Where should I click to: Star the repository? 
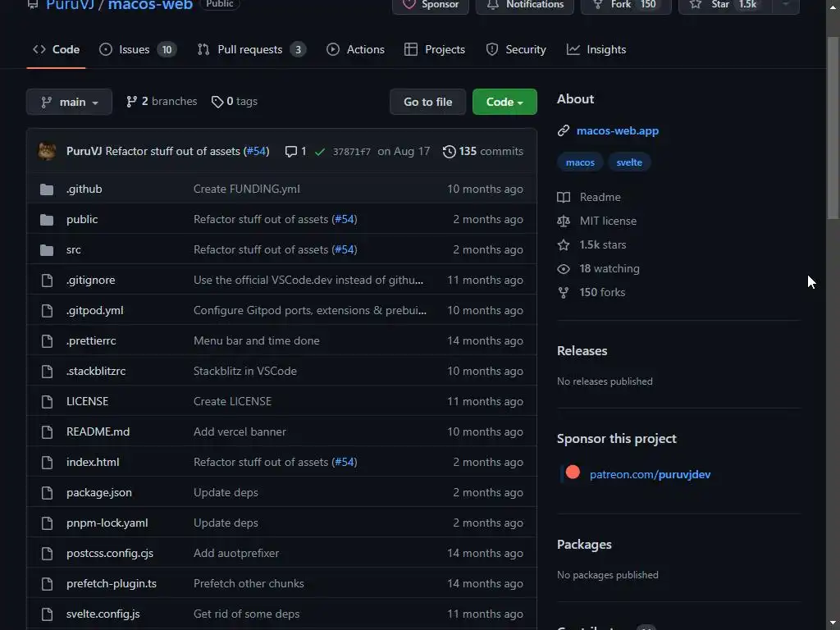pyautogui.click(x=725, y=5)
